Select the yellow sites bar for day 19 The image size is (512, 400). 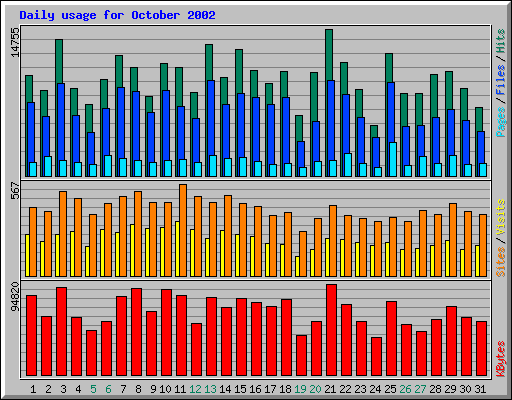coord(297,266)
